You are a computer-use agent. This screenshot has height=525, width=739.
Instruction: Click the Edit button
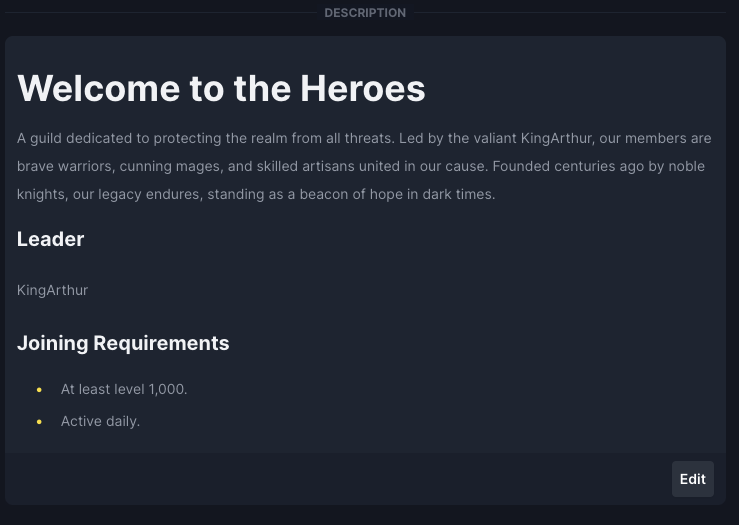[x=692, y=479]
